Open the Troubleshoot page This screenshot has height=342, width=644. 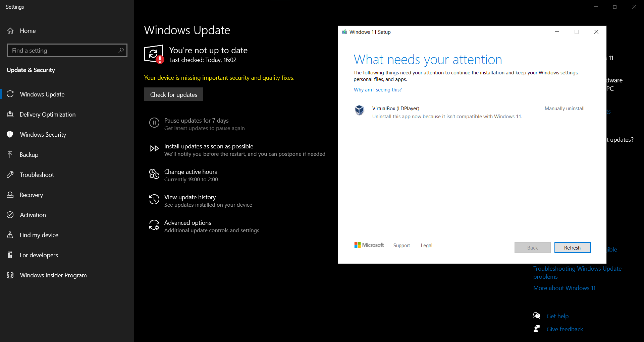(67, 175)
